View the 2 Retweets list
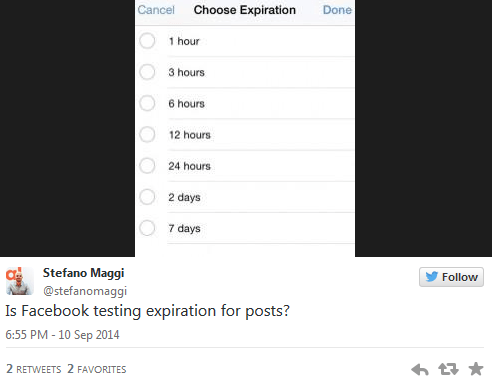 coord(34,369)
